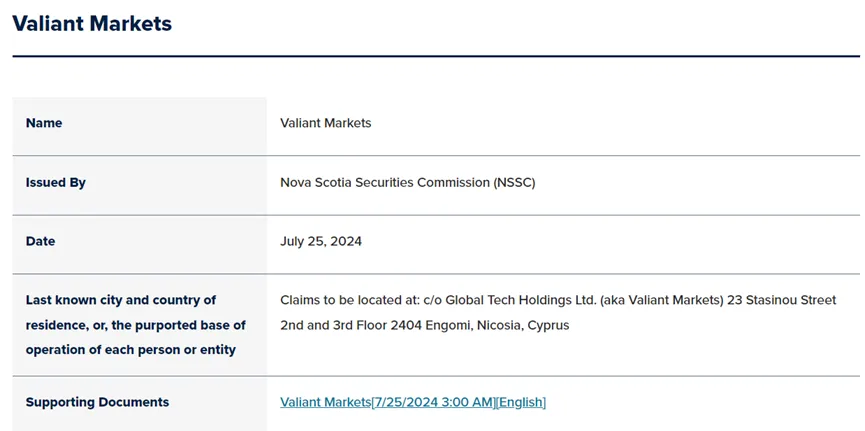
Task: Click the dark divider line under heading
Action: [436, 56]
